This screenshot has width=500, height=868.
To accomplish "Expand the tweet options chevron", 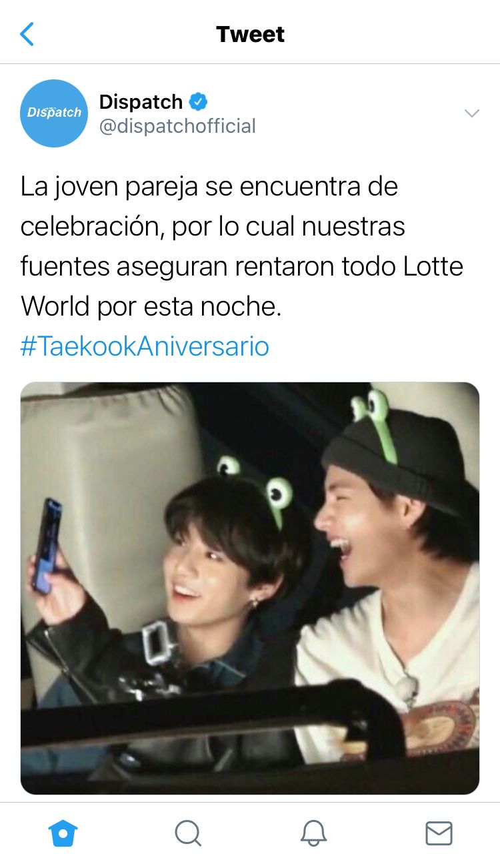I will 472,113.
